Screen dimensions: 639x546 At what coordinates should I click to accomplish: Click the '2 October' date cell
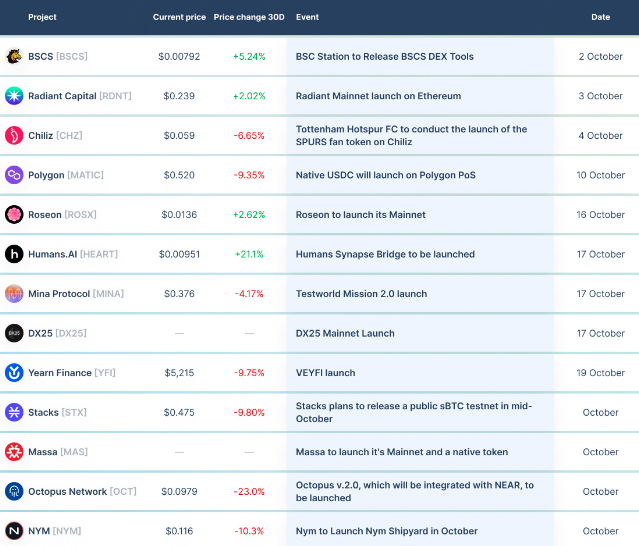click(x=601, y=56)
